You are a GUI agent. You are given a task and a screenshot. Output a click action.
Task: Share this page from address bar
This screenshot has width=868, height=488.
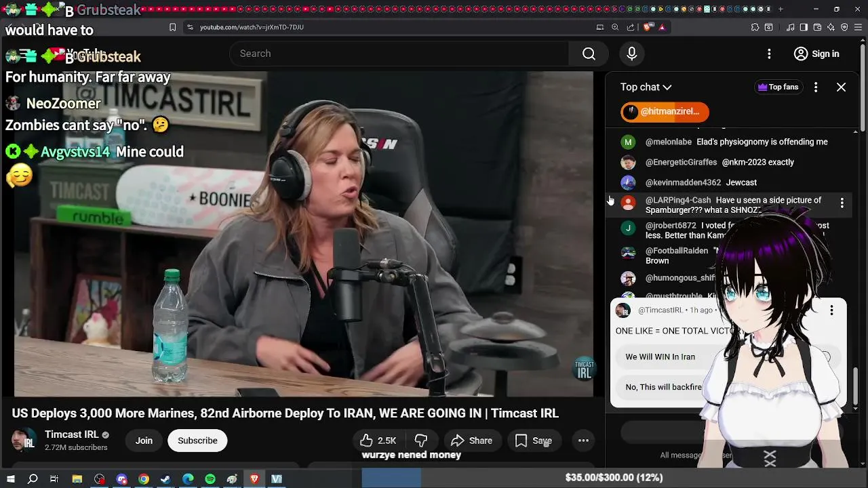coord(631,27)
